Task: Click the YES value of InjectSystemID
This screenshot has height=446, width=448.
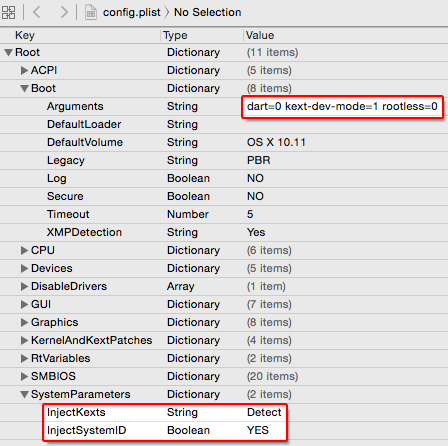Action: tap(258, 430)
